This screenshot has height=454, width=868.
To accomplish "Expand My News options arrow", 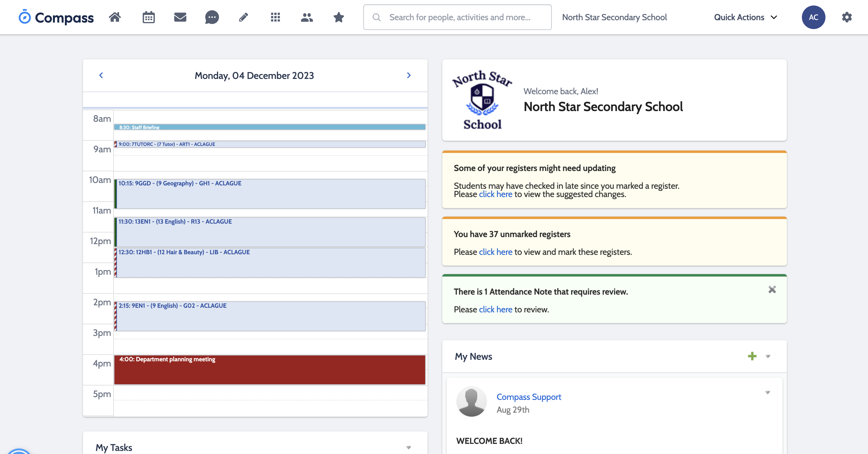I will coord(768,356).
